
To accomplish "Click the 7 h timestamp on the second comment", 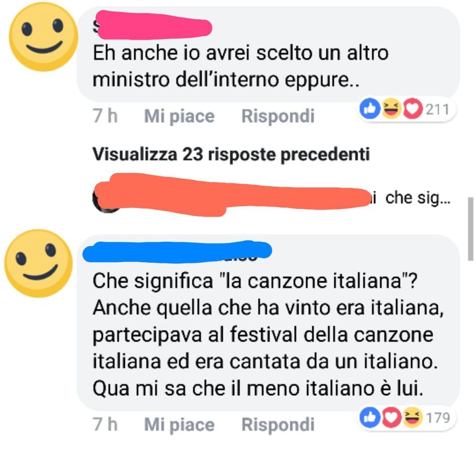I will tap(105, 424).
